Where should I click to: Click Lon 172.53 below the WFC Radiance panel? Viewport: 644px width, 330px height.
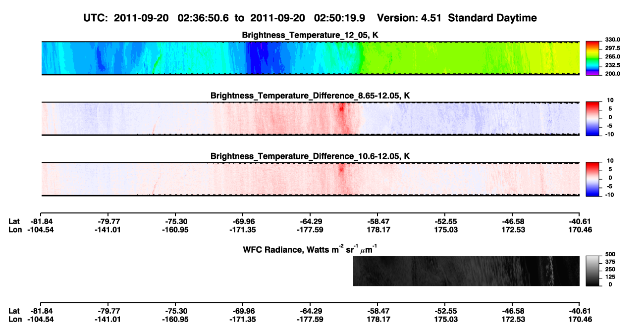pos(512,319)
